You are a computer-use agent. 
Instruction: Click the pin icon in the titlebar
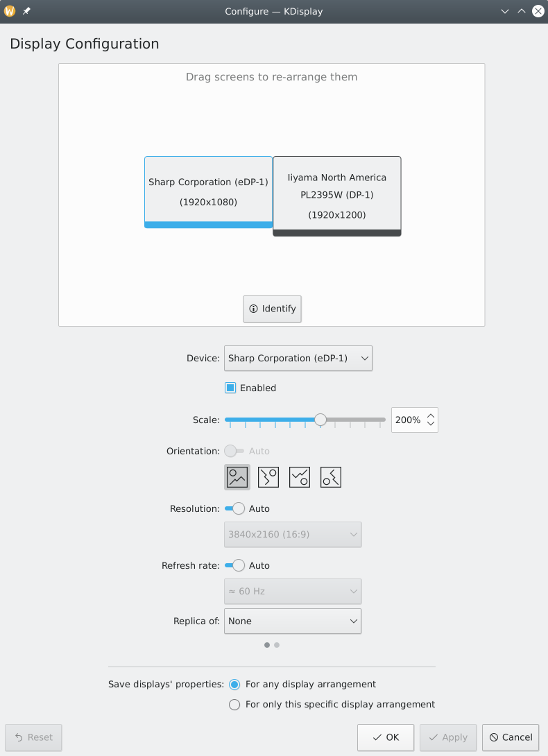[26, 10]
